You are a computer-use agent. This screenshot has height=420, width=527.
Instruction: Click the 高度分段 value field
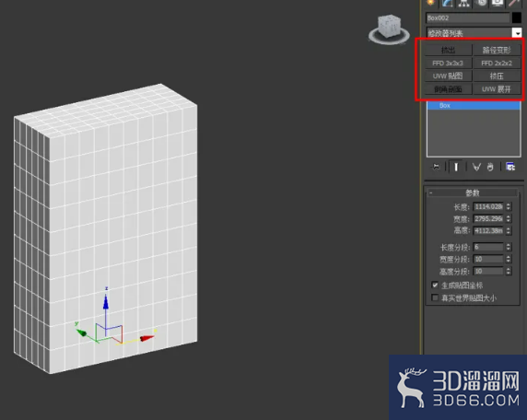pyautogui.click(x=488, y=271)
